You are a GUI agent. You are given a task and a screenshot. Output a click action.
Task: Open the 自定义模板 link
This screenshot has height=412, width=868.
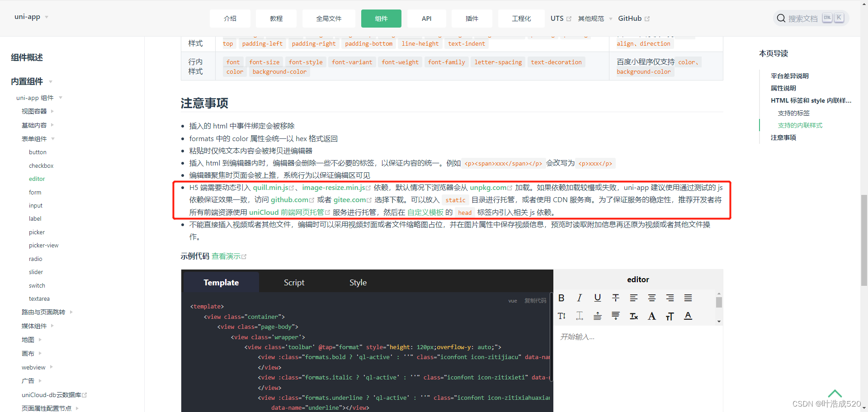click(425, 213)
